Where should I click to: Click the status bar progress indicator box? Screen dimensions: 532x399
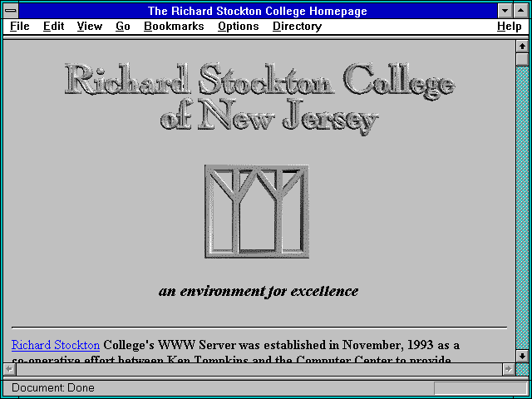click(480, 388)
